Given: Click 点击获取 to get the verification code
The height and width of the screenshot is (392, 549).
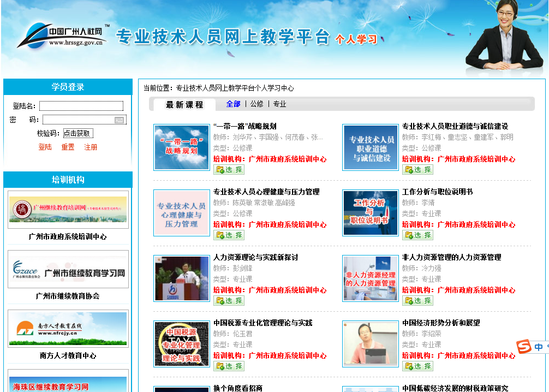Looking at the screenshot, I should point(77,133).
